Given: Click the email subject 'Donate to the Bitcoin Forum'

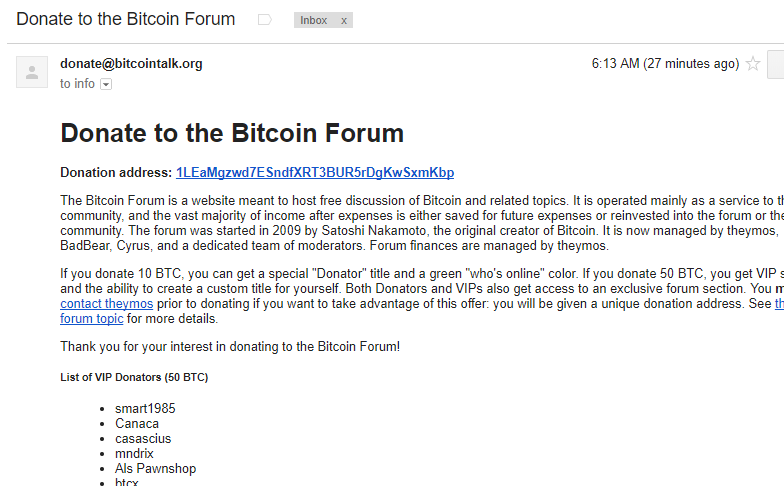Looking at the screenshot, I should pos(126,19).
